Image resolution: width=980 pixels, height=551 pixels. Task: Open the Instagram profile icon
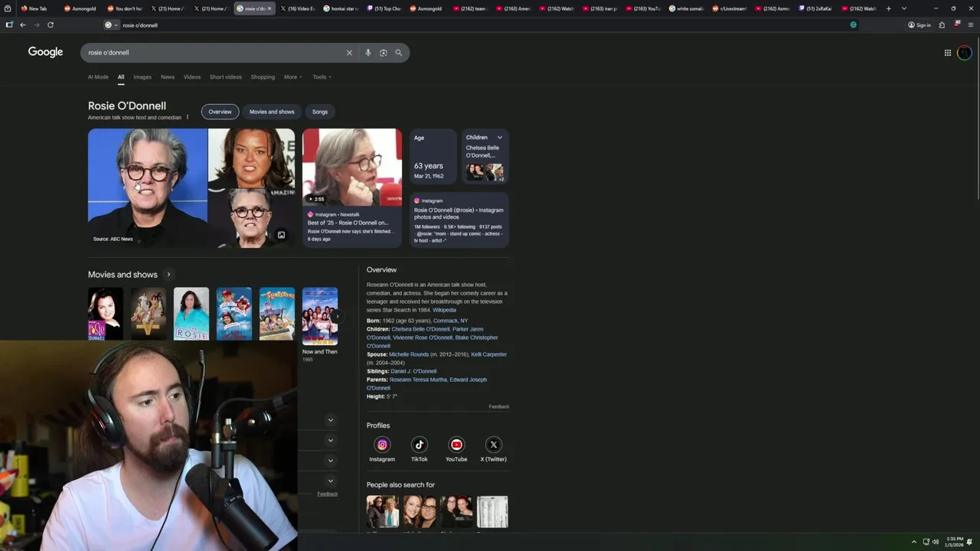tap(382, 445)
